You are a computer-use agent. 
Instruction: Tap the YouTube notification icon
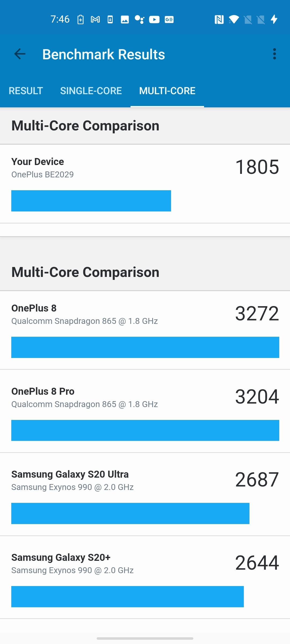click(154, 20)
